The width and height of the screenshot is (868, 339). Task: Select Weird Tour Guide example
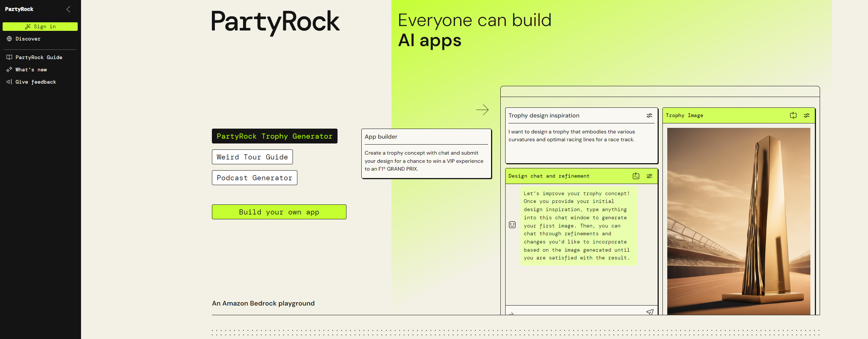tap(252, 157)
